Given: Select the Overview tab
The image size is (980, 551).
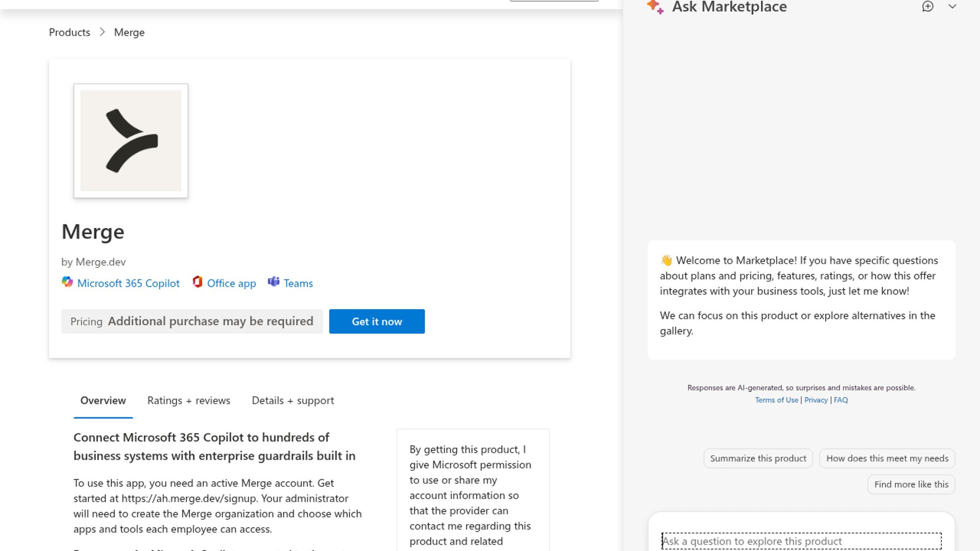Looking at the screenshot, I should [103, 400].
